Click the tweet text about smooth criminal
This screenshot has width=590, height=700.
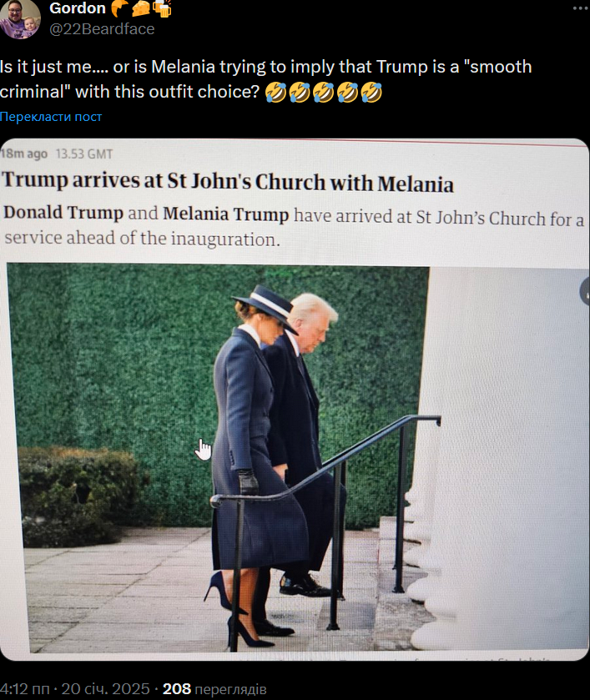point(266,79)
